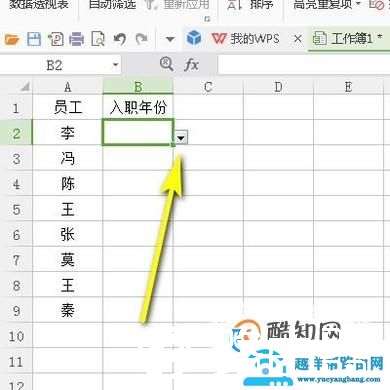Click the 员工 header cell
This screenshot has height=390, width=390.
click(68, 107)
